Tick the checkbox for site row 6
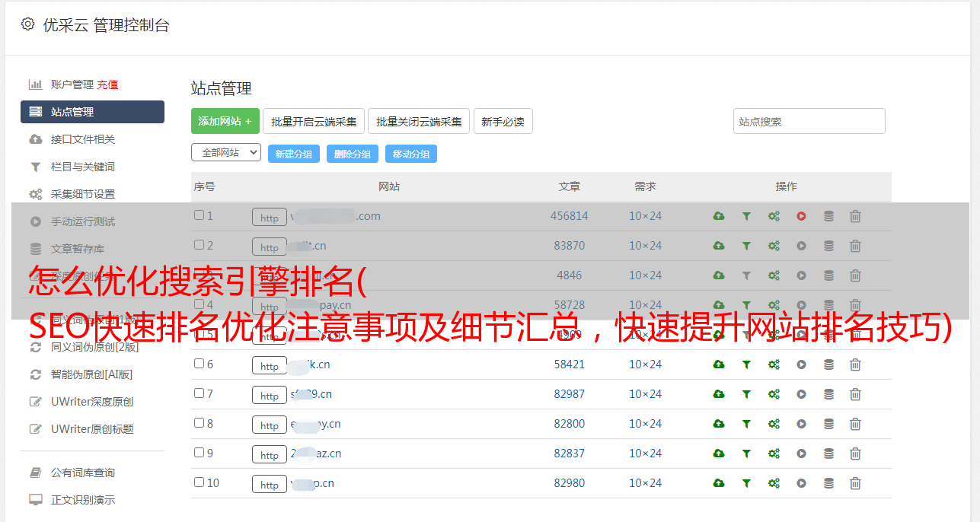Image resolution: width=980 pixels, height=522 pixels. (x=199, y=364)
